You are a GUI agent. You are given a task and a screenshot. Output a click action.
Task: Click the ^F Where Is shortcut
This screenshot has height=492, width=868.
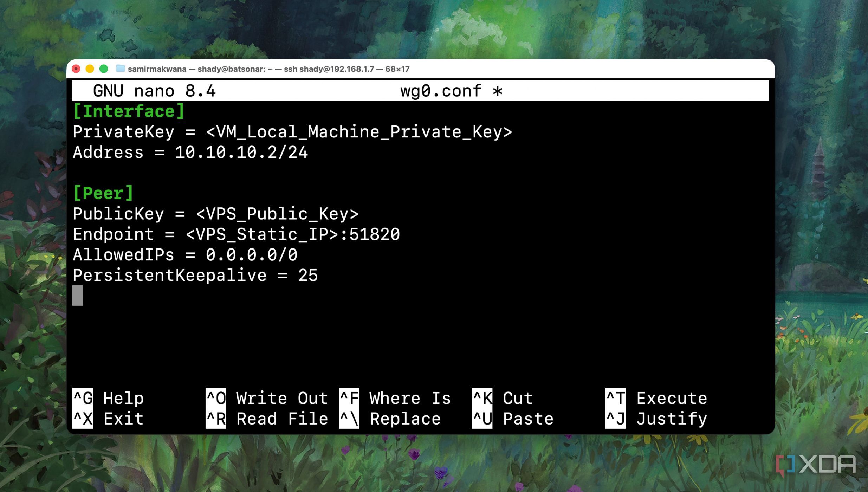[x=395, y=398]
